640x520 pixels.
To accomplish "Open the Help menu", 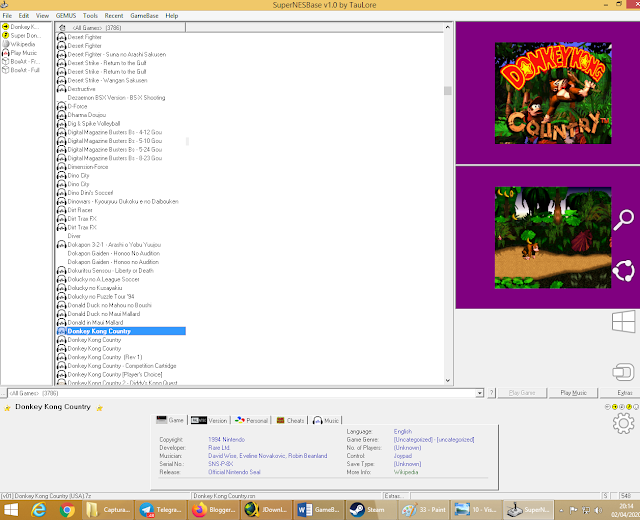I will click(172, 16).
